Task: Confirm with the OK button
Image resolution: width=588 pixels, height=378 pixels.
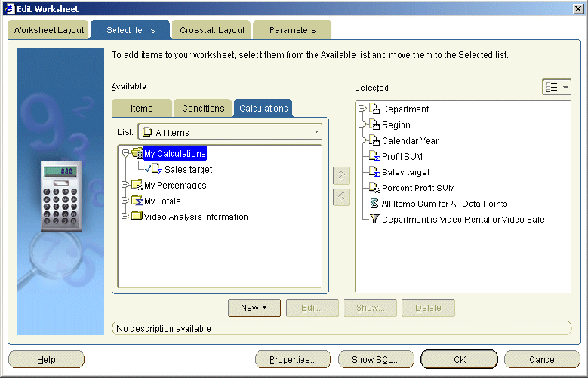Action: tap(460, 360)
